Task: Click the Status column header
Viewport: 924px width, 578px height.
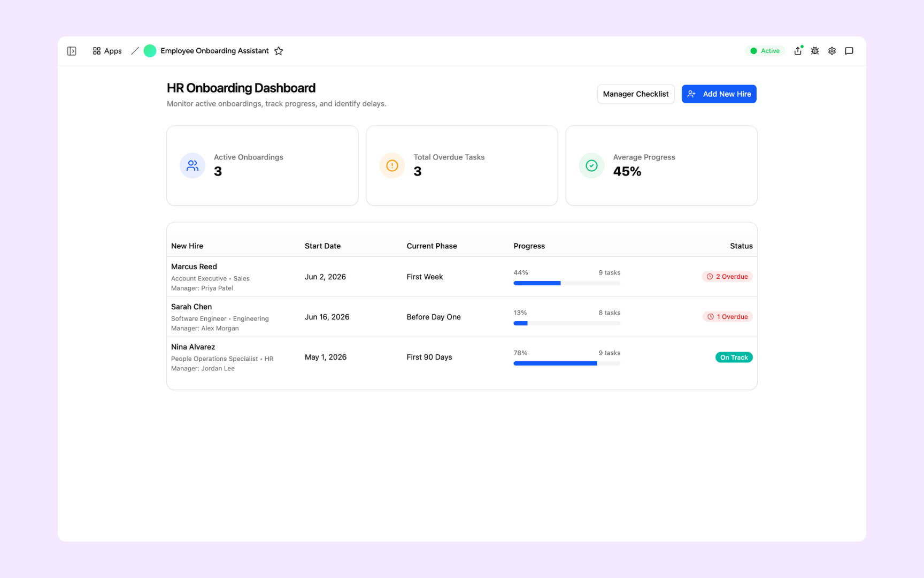Action: (741, 246)
